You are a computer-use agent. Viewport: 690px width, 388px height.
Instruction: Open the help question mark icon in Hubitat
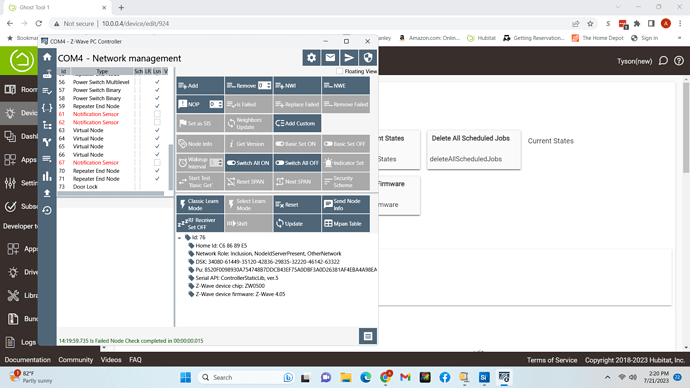679,61
